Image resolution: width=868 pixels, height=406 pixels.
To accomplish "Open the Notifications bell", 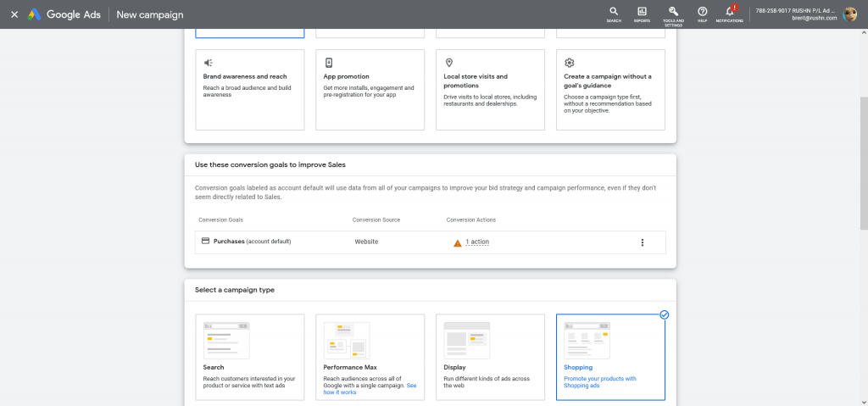I will click(x=730, y=14).
